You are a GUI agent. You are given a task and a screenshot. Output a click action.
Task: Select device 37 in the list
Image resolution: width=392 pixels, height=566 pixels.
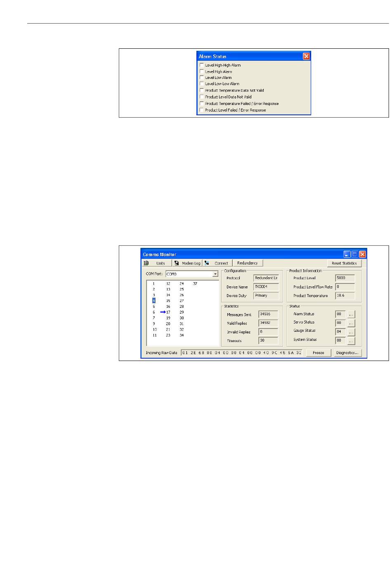click(195, 284)
